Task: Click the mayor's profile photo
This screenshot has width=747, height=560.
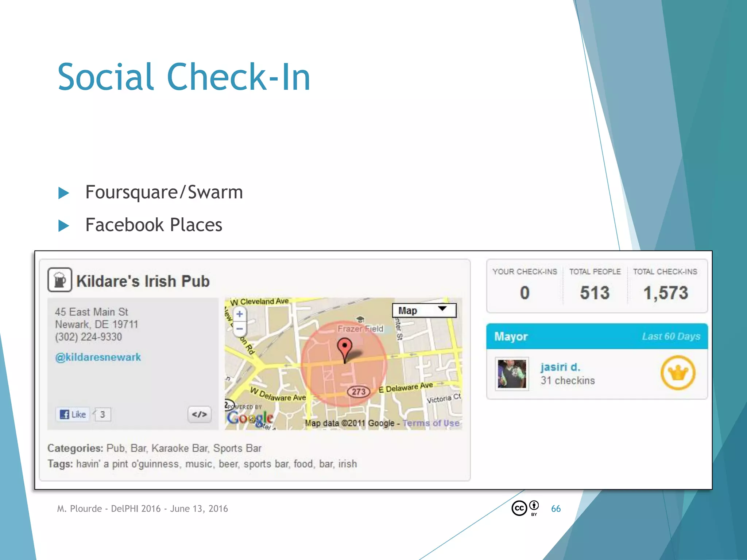Action: tap(512, 374)
